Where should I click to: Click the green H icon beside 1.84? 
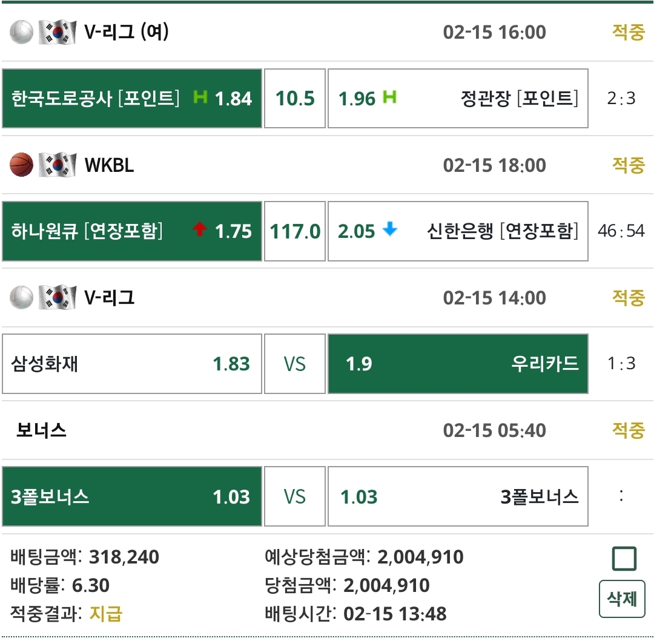(x=200, y=97)
